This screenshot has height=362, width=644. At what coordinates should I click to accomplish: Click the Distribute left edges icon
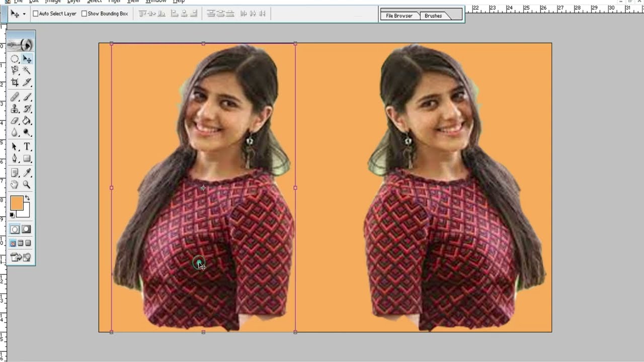point(244,14)
